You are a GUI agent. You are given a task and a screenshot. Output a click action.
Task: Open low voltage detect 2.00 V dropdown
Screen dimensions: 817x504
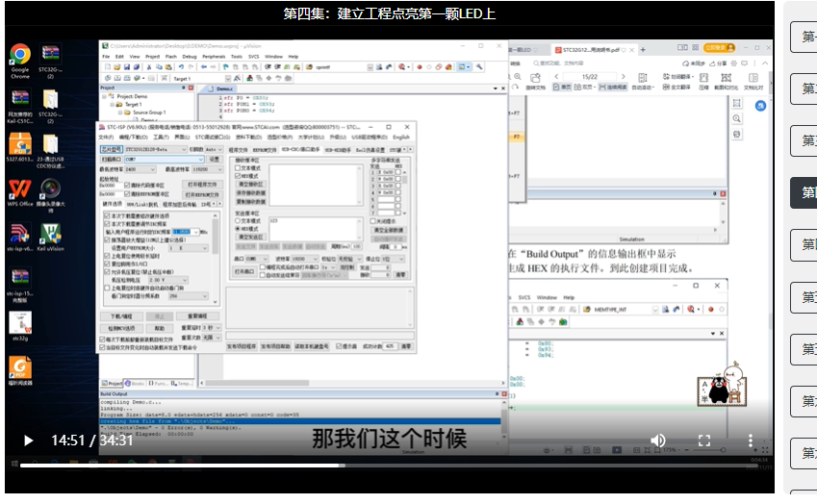tap(168, 280)
